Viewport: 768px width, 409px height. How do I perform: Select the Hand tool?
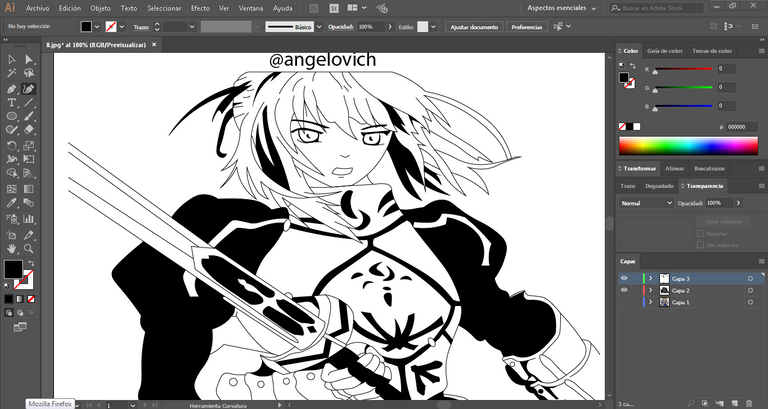pyautogui.click(x=12, y=249)
